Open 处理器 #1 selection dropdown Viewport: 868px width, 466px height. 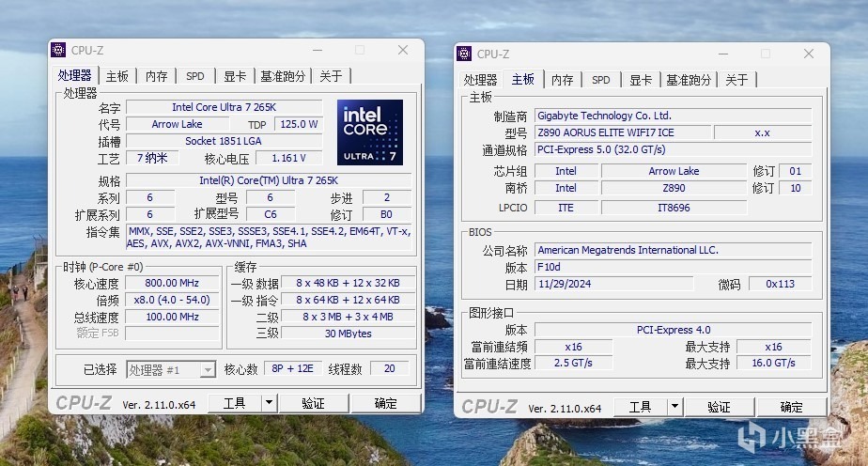click(208, 369)
